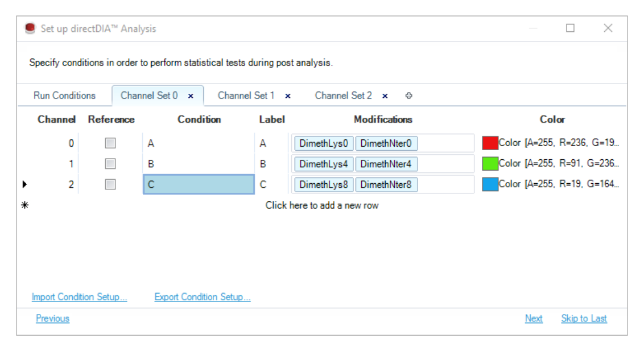This screenshot has width=644, height=351.
Task: Select channel number 2 cell
Action: click(x=71, y=184)
